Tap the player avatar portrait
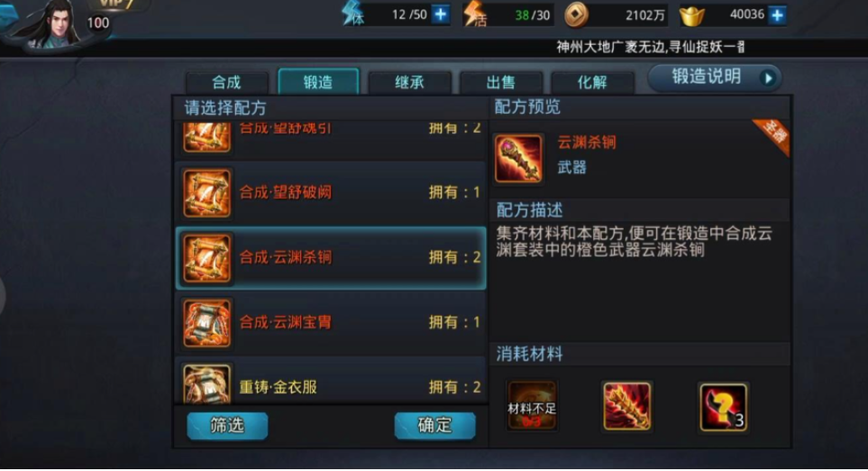The image size is (868, 471). pos(52,25)
